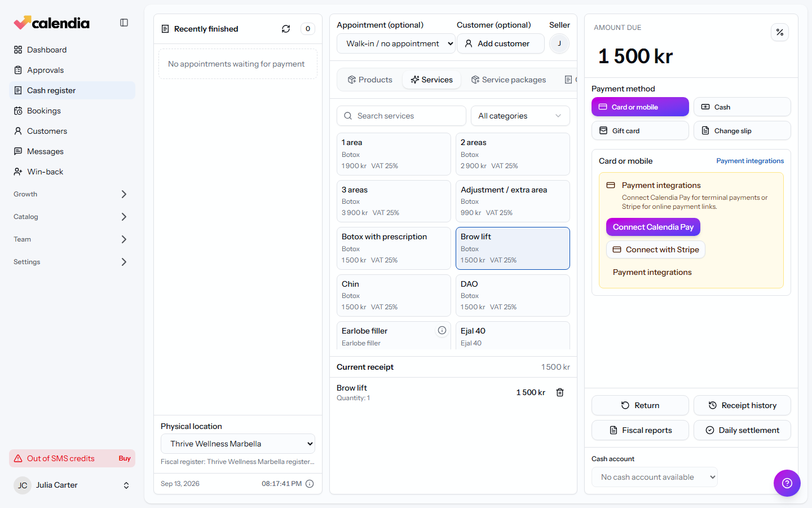The width and height of the screenshot is (812, 508).
Task: Change the physical location dropdown
Action: [x=238, y=444]
